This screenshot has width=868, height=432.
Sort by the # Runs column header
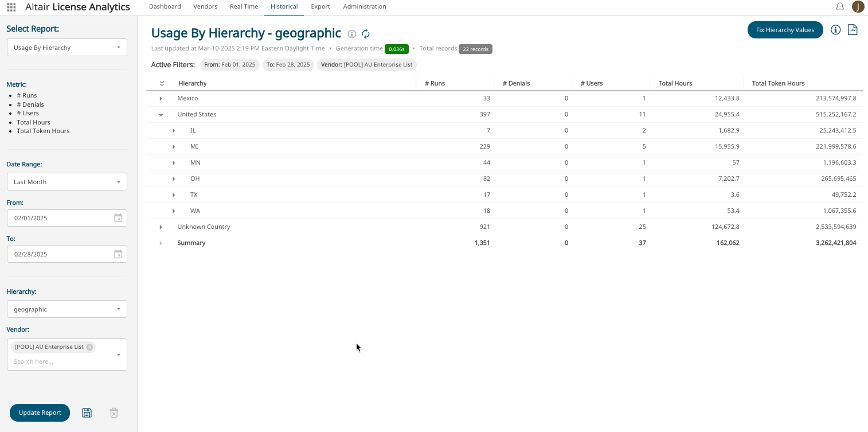435,83
